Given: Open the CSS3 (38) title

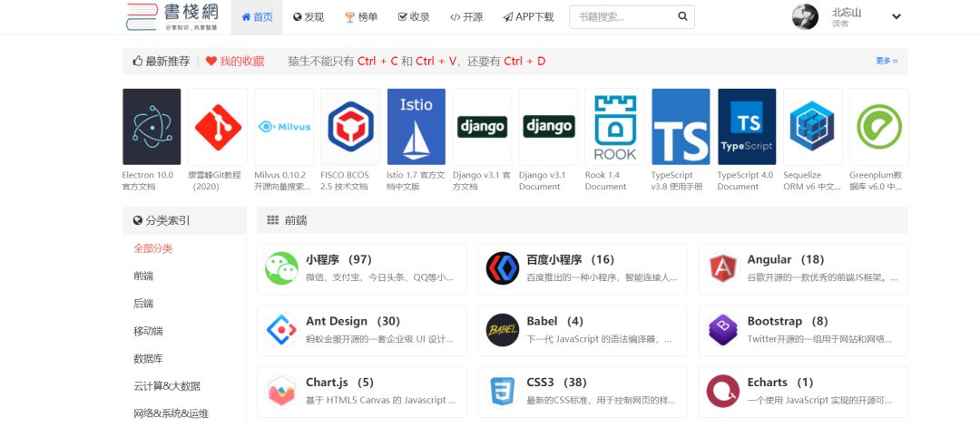Looking at the screenshot, I should point(556,382).
